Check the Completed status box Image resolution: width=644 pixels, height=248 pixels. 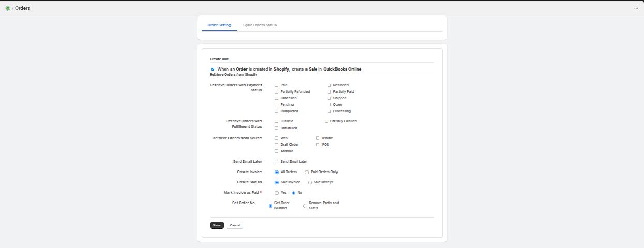(277, 111)
